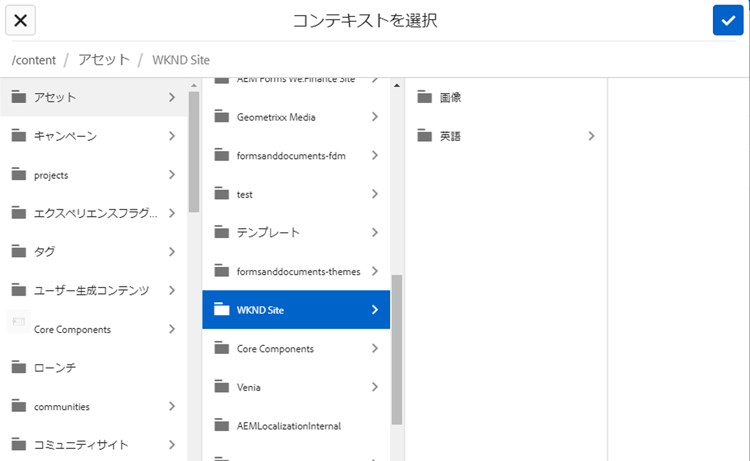750x461 pixels.
Task: Click the タグ folder icon
Action: (x=19, y=252)
